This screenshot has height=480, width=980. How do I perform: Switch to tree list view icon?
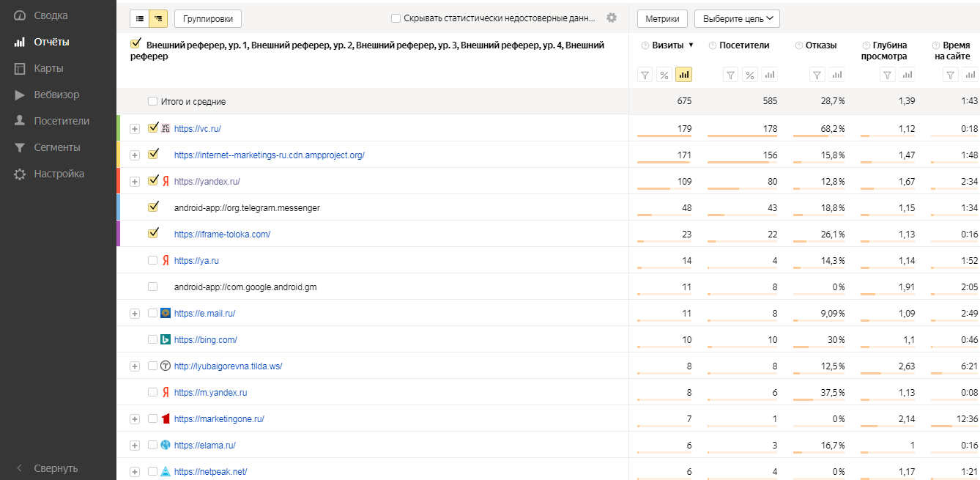pos(158,18)
